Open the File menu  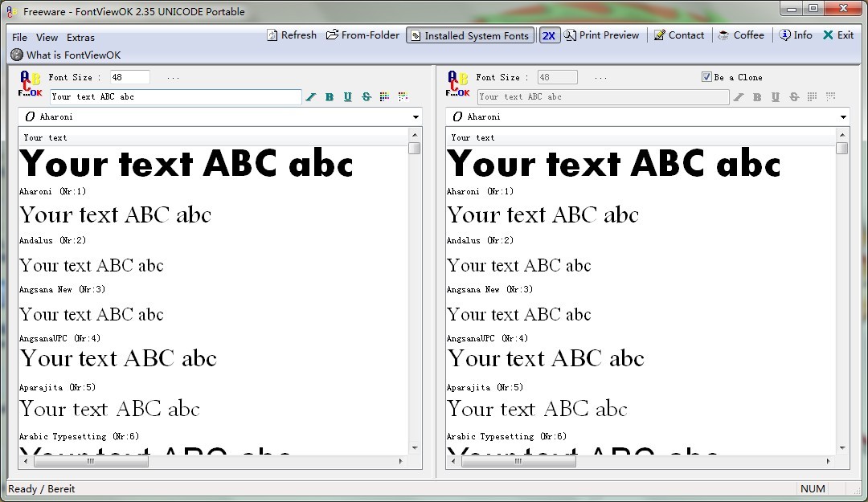(x=19, y=38)
